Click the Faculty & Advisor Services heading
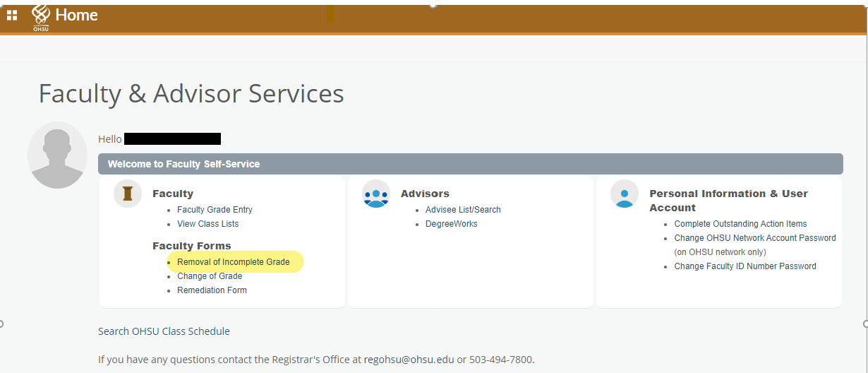 (x=191, y=93)
